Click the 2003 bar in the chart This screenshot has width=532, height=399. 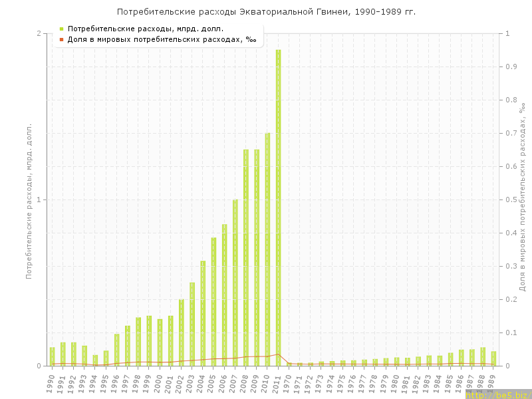click(192, 324)
